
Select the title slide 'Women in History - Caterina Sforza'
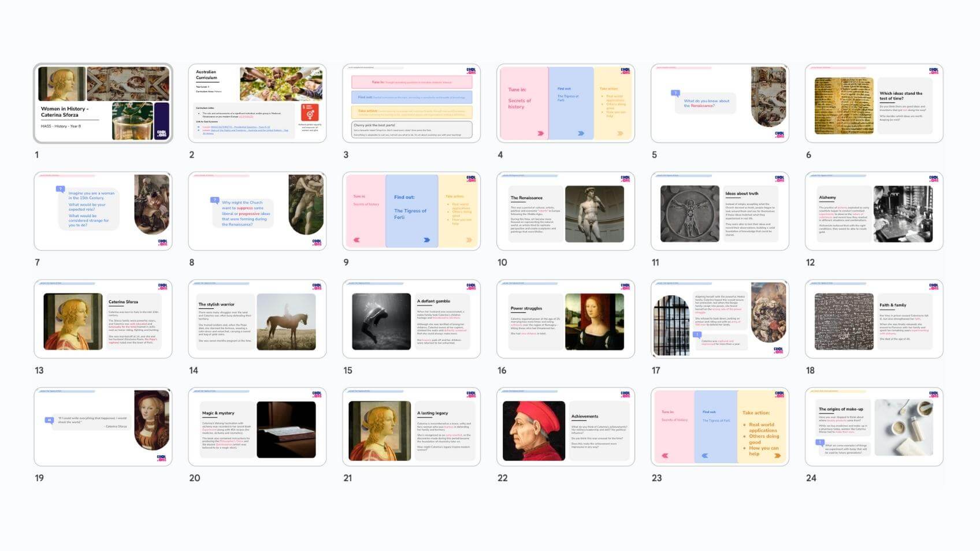pos(103,103)
